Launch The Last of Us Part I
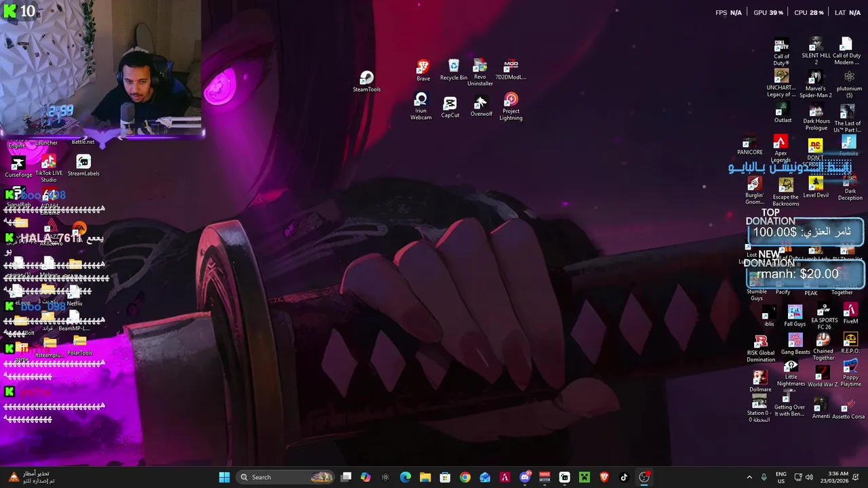Image resolution: width=868 pixels, height=488 pixels. [848, 117]
